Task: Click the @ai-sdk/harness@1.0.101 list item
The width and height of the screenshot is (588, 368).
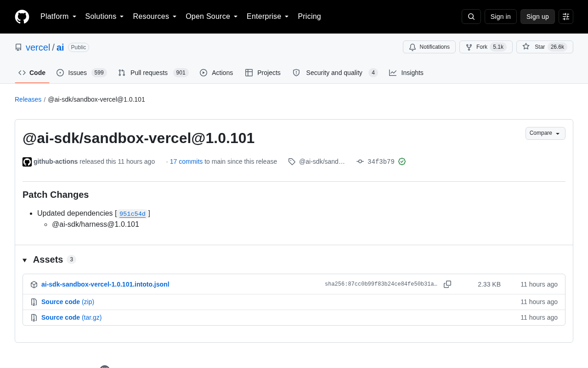Action: click(x=96, y=224)
